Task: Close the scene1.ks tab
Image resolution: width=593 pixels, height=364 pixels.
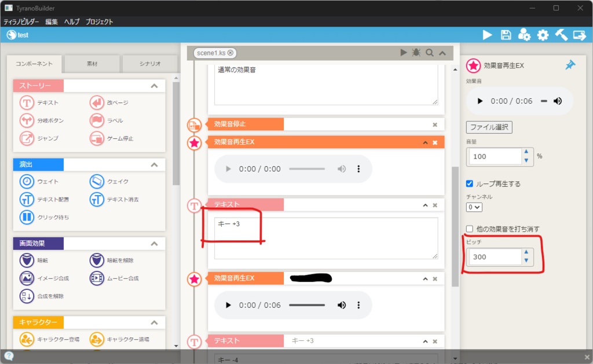Action: point(230,53)
